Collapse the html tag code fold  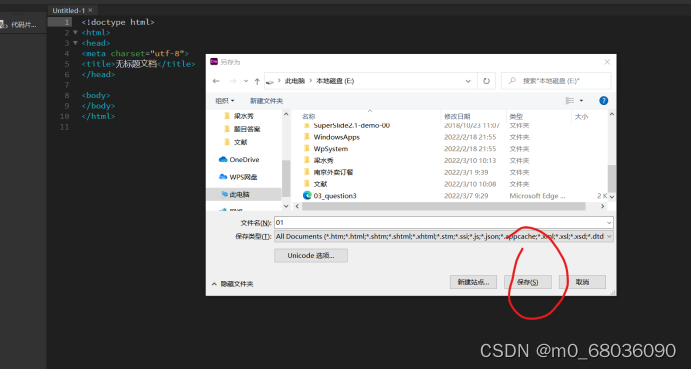[x=75, y=33]
